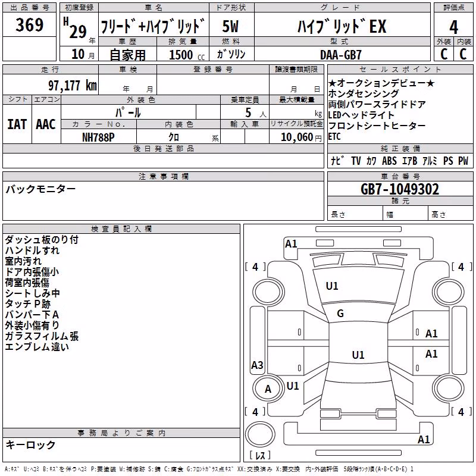Select the ナビ equipment label
Screen dimensions: 476x476
[337, 161]
